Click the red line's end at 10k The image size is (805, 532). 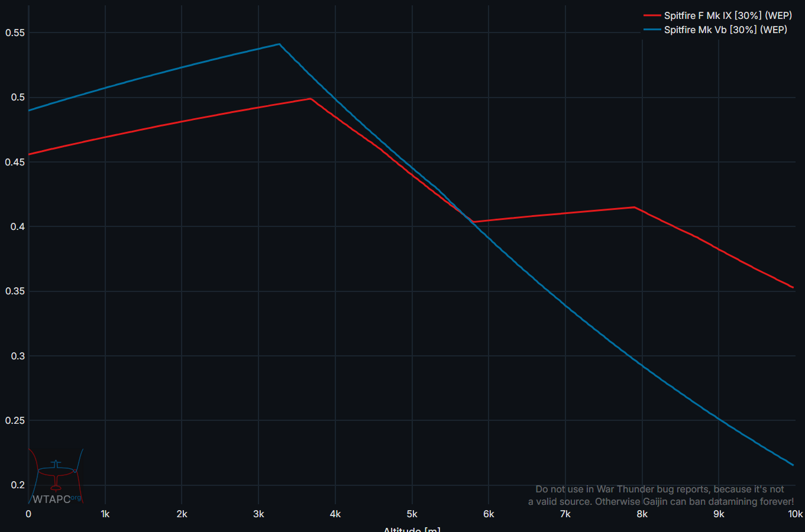[x=793, y=287]
